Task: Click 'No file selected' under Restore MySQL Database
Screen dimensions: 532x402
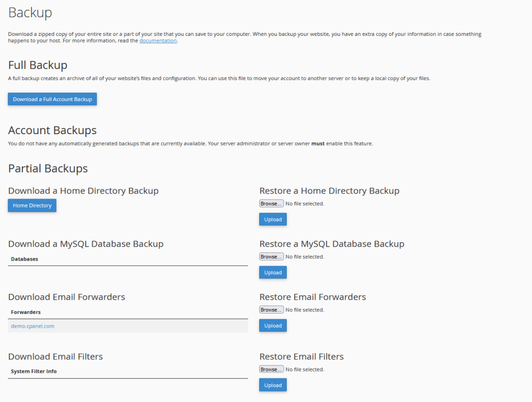Action: (305, 257)
